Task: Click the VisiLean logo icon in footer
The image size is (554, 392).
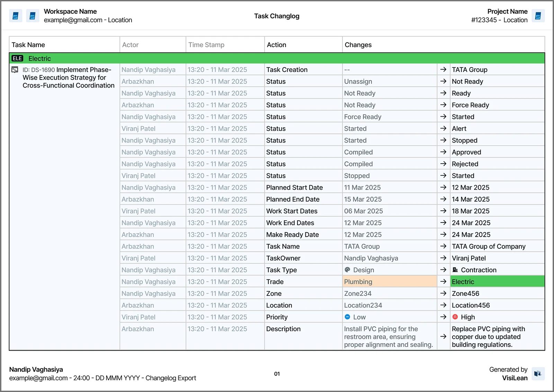Action: (538, 374)
